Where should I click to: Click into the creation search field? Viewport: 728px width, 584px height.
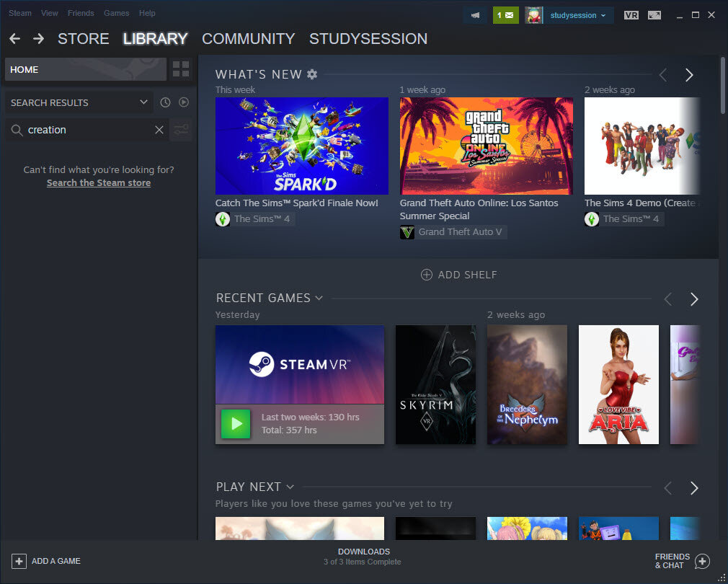(88, 130)
